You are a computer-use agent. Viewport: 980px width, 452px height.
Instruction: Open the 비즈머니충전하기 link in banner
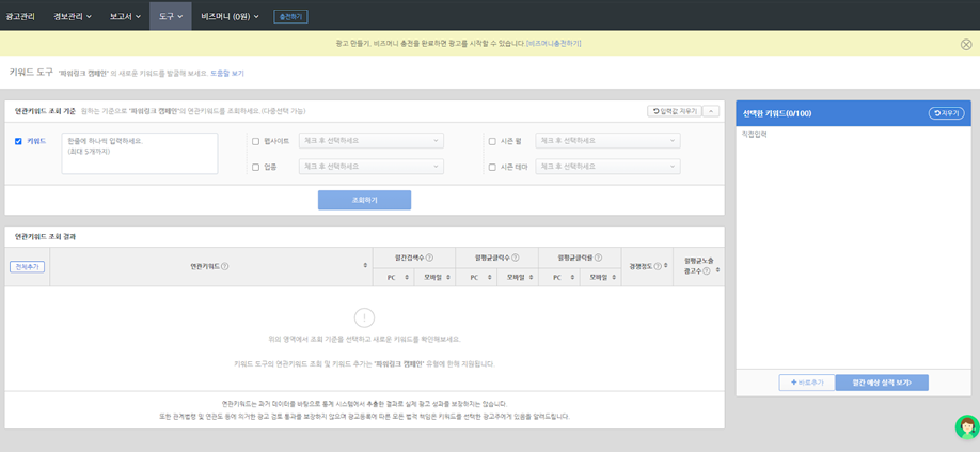tap(554, 43)
